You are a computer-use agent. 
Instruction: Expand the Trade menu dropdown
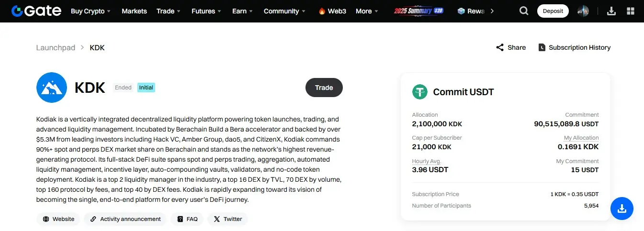(169, 11)
